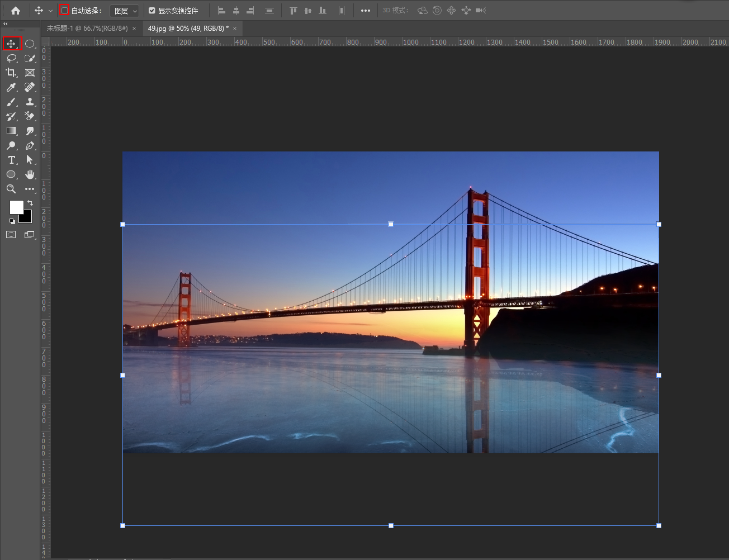The width and height of the screenshot is (729, 560).
Task: Pick the Lasso tool
Action: 11,58
